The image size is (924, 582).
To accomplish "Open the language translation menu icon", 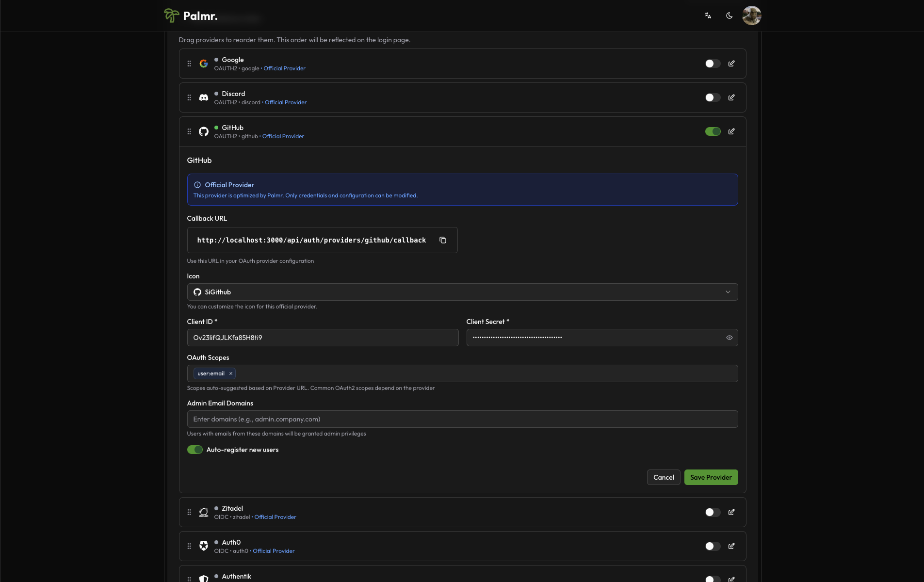I will pyautogui.click(x=708, y=16).
